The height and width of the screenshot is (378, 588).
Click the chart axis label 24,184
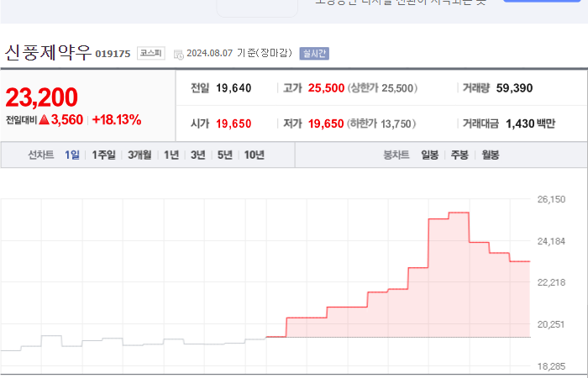551,242
